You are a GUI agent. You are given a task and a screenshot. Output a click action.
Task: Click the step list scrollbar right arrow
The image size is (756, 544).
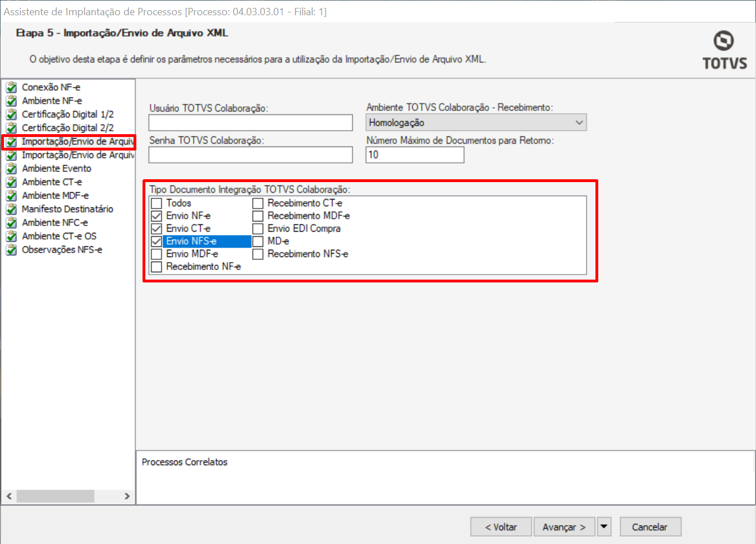point(127,496)
